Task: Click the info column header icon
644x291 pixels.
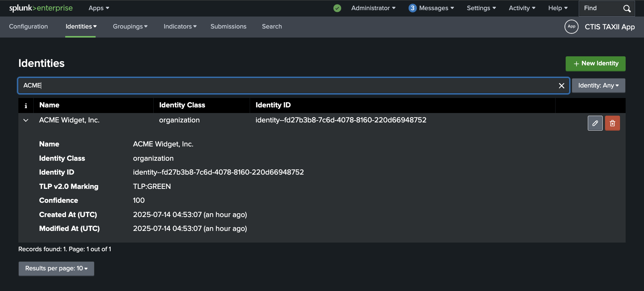Action: (x=26, y=106)
